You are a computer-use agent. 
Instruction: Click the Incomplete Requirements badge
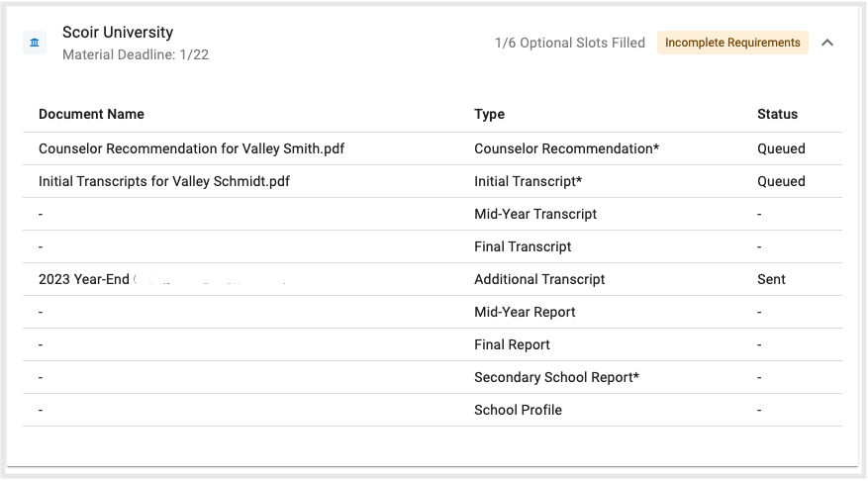[732, 44]
